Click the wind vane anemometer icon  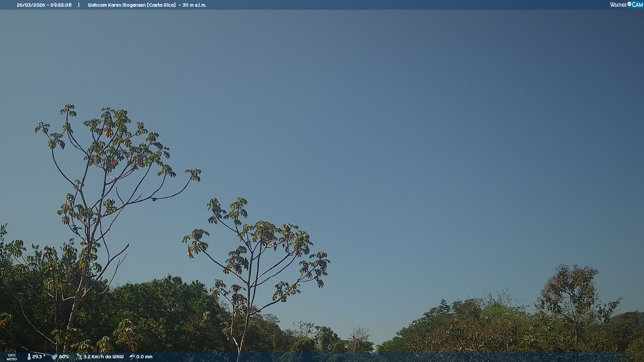click(x=79, y=357)
